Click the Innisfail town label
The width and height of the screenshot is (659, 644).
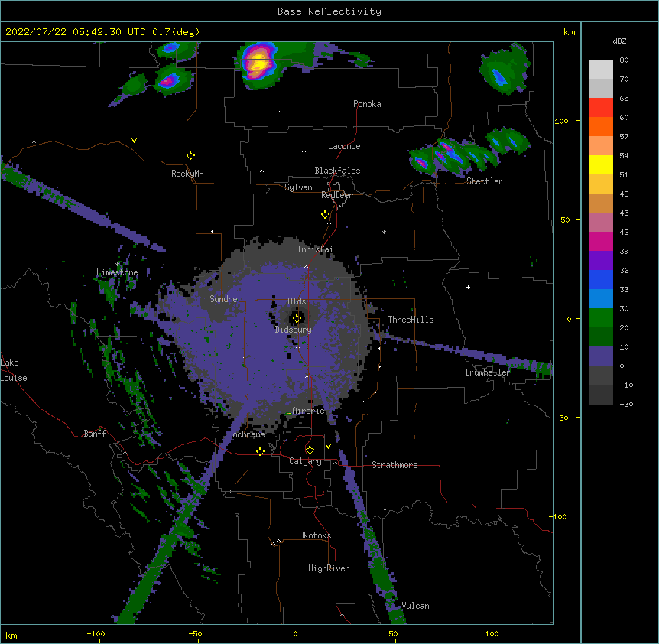[317, 249]
